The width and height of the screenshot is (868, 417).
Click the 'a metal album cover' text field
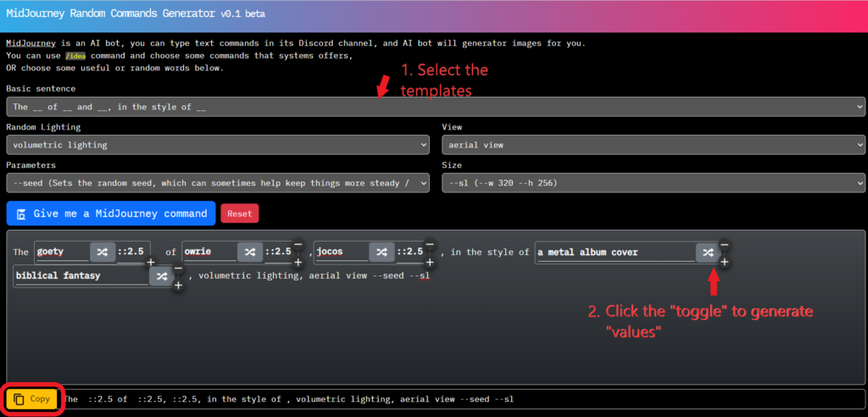tap(615, 253)
